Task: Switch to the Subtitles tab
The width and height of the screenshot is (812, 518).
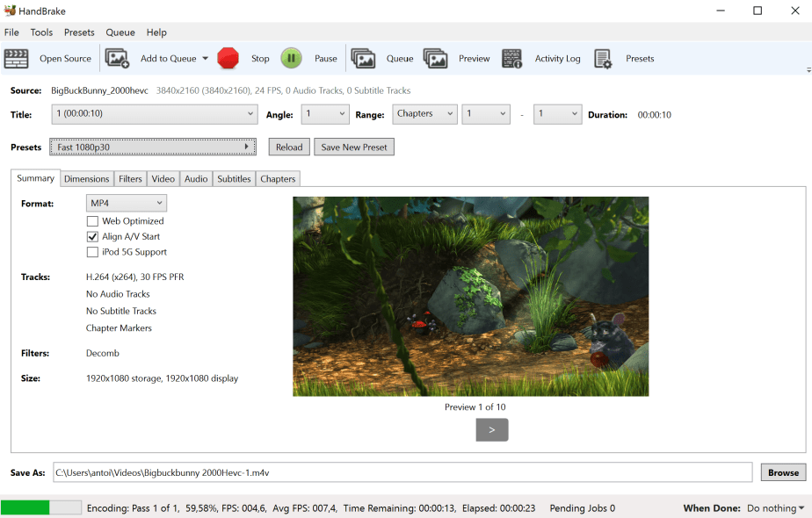Action: pos(234,178)
